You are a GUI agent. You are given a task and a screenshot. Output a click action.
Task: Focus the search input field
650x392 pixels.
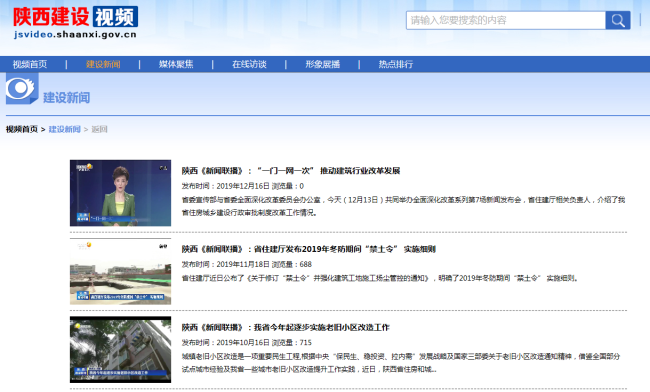click(x=506, y=20)
